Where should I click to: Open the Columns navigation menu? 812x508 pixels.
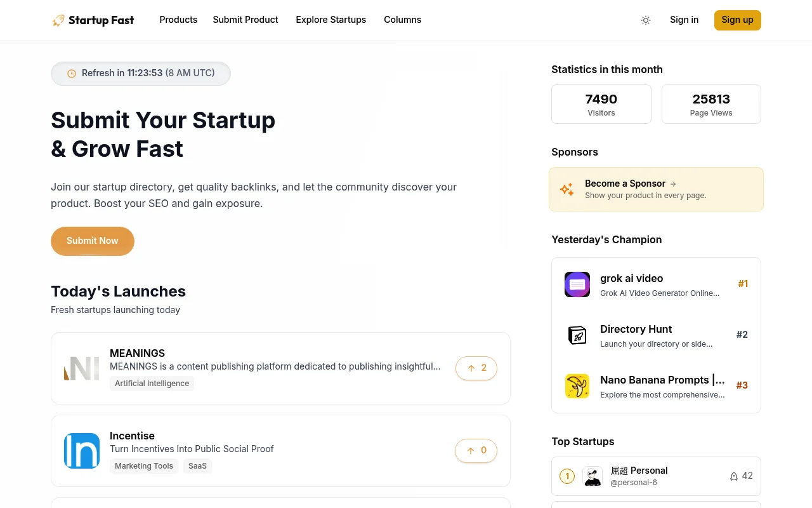click(x=402, y=20)
